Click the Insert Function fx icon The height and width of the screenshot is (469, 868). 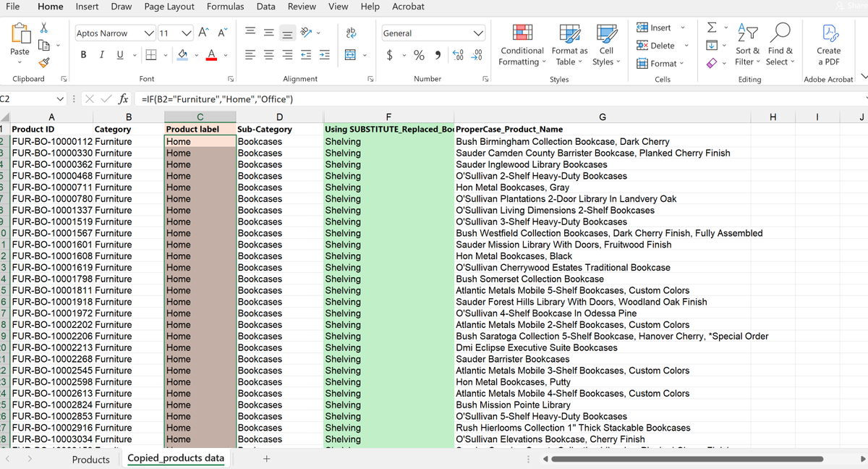click(x=124, y=99)
